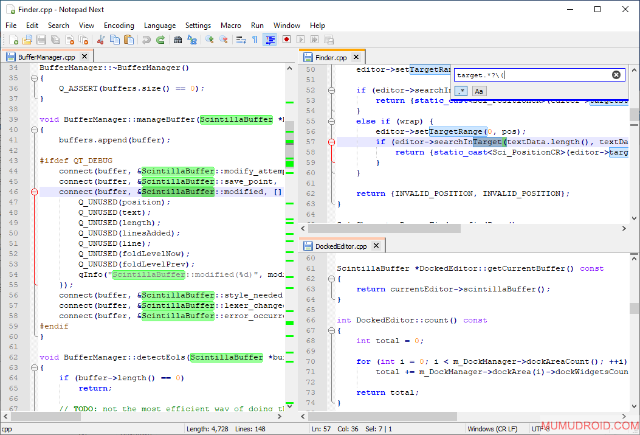
Task: Open the Help menu
Action: 317,25
